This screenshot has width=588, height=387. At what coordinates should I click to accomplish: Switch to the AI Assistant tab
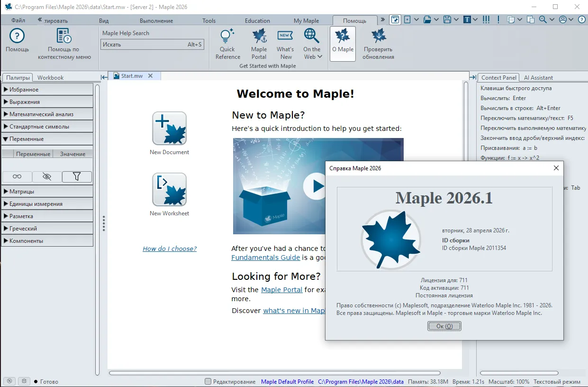pyautogui.click(x=538, y=77)
